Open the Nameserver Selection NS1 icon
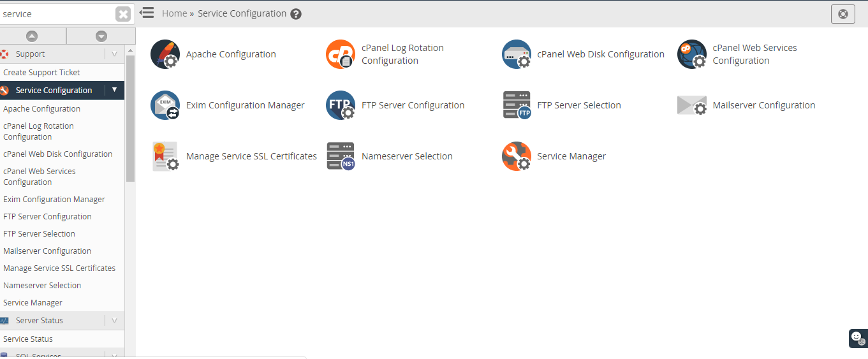868x359 pixels. point(341,156)
